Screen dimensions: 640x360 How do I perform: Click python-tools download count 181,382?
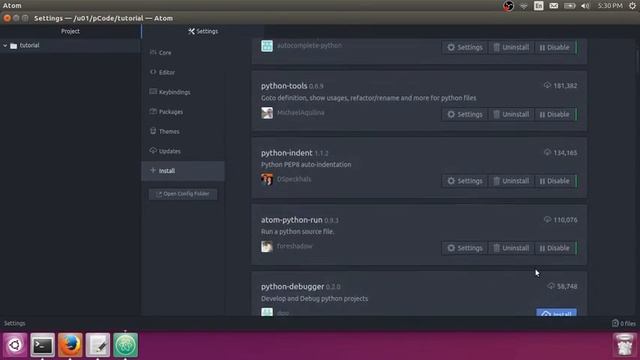click(560, 86)
